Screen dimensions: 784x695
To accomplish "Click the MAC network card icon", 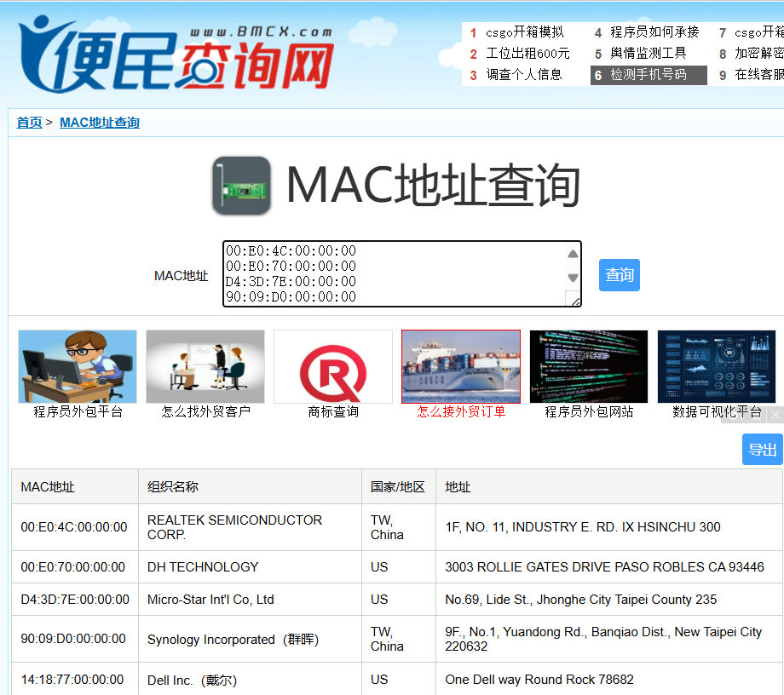I will (241, 186).
